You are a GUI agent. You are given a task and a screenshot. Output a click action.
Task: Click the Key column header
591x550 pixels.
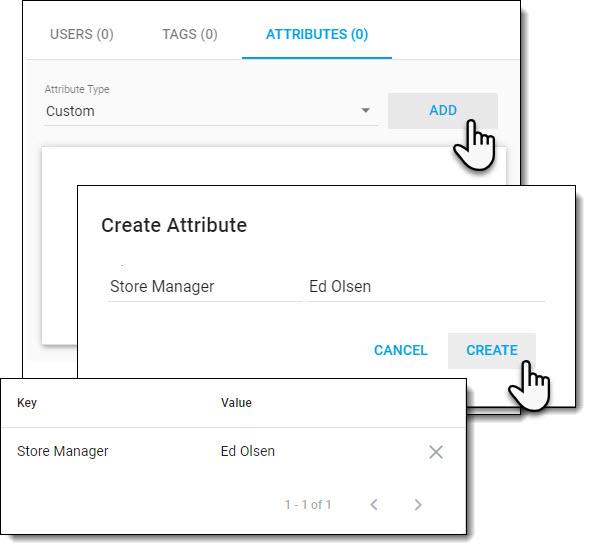click(x=27, y=403)
